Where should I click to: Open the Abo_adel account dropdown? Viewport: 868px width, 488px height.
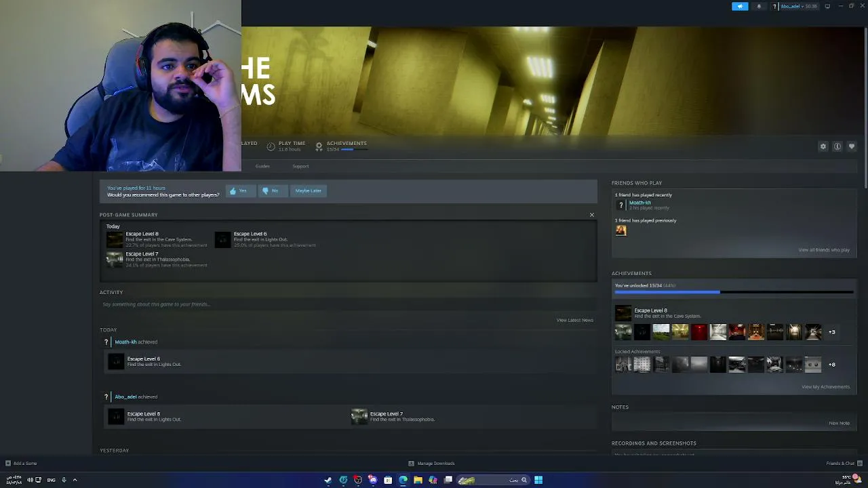pos(795,6)
